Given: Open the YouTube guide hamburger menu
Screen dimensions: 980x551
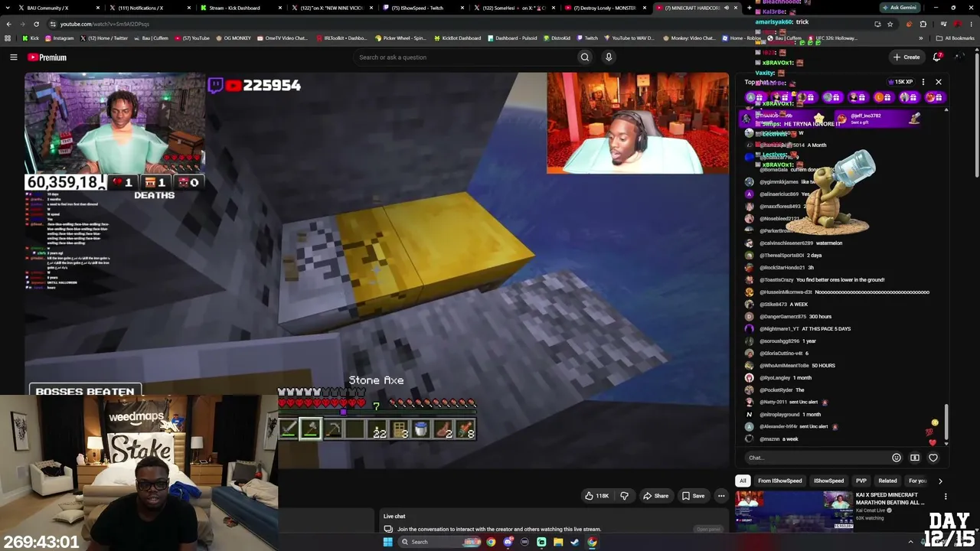Looking at the screenshot, I should [13, 57].
